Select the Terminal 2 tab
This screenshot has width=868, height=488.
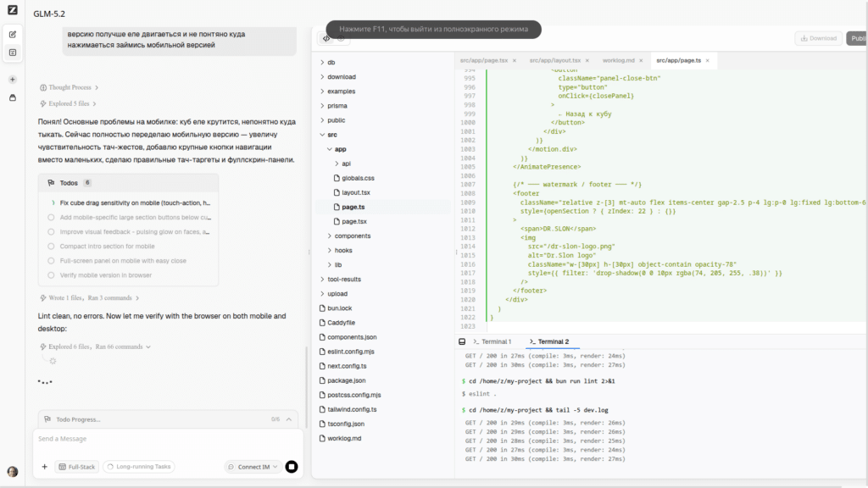[x=549, y=342]
